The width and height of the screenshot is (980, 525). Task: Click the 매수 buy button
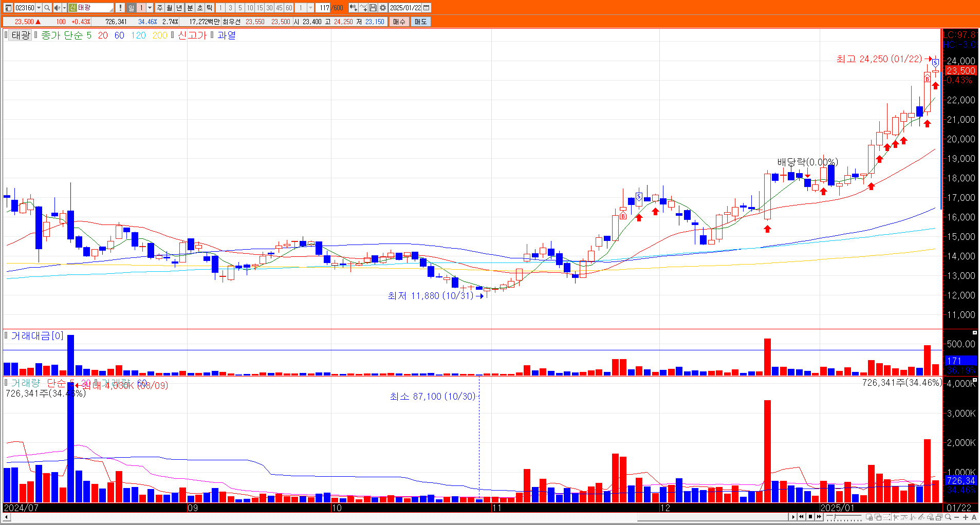[399, 22]
